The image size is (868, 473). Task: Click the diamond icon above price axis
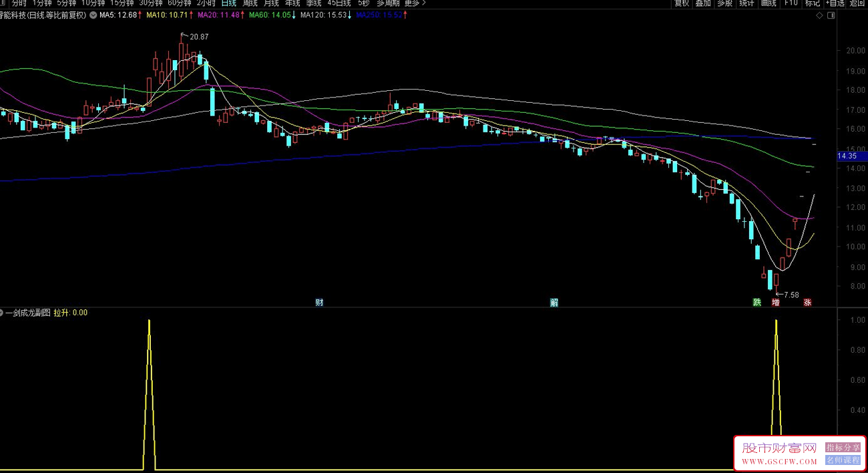[x=819, y=15]
